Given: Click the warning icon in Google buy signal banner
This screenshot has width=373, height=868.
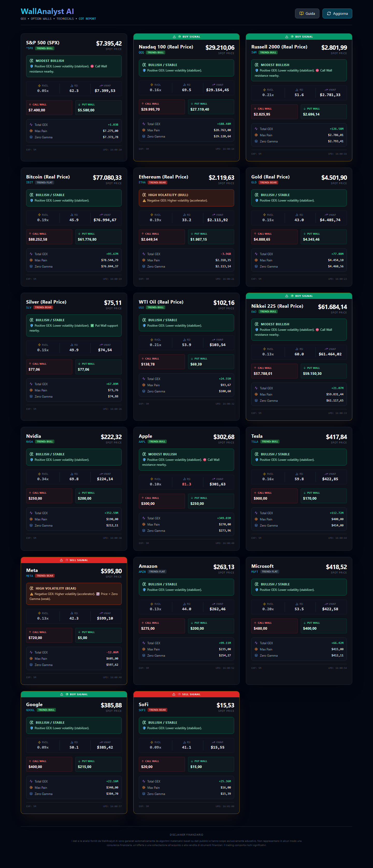Looking at the screenshot, I should (62, 694).
